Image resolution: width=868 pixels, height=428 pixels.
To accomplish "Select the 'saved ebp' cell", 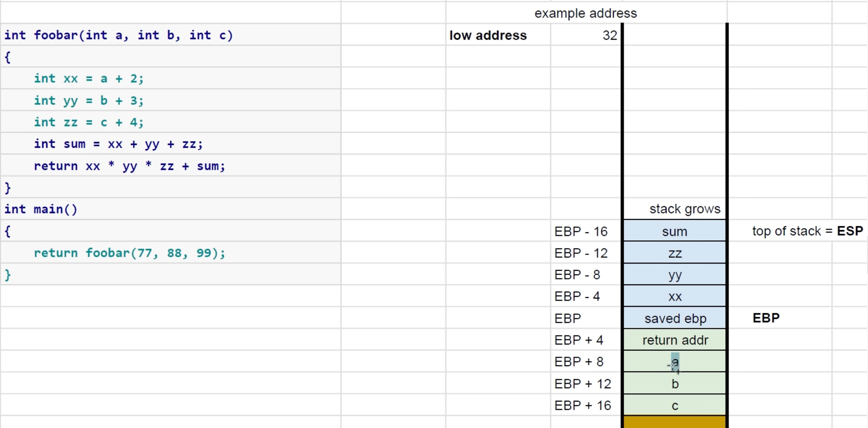I will tap(674, 318).
